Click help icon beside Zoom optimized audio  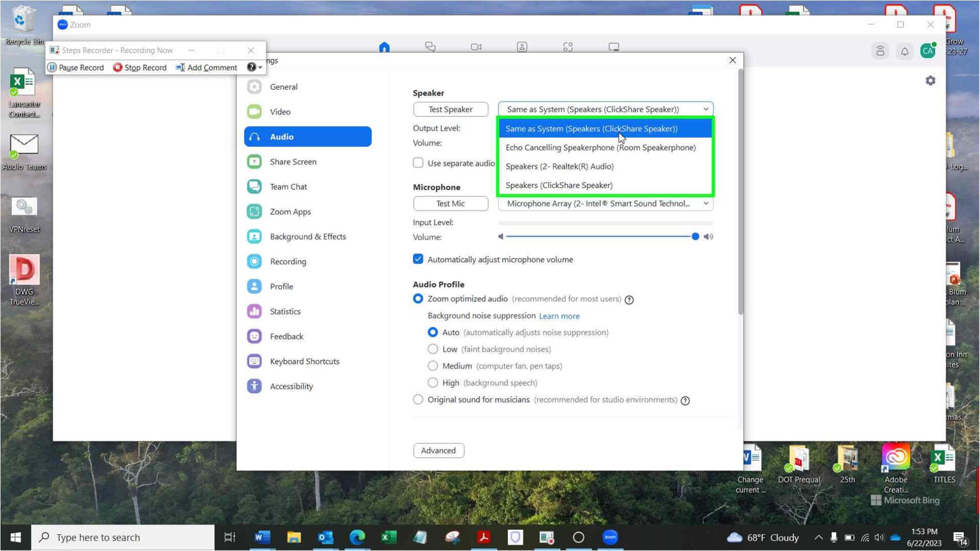[629, 300]
